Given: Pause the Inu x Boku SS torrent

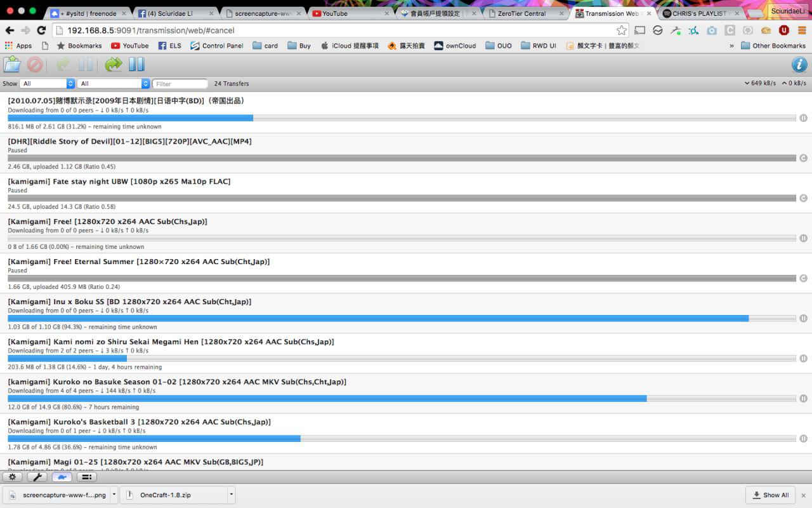Looking at the screenshot, I should click(803, 318).
